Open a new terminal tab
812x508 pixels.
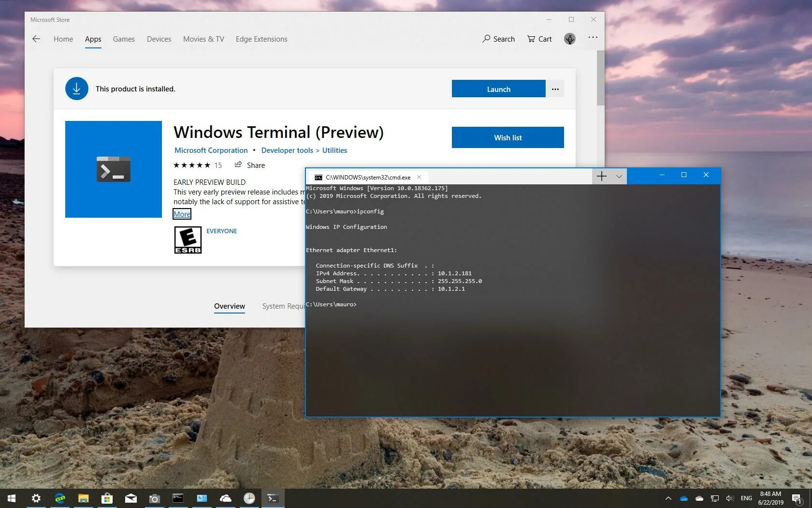[601, 177]
